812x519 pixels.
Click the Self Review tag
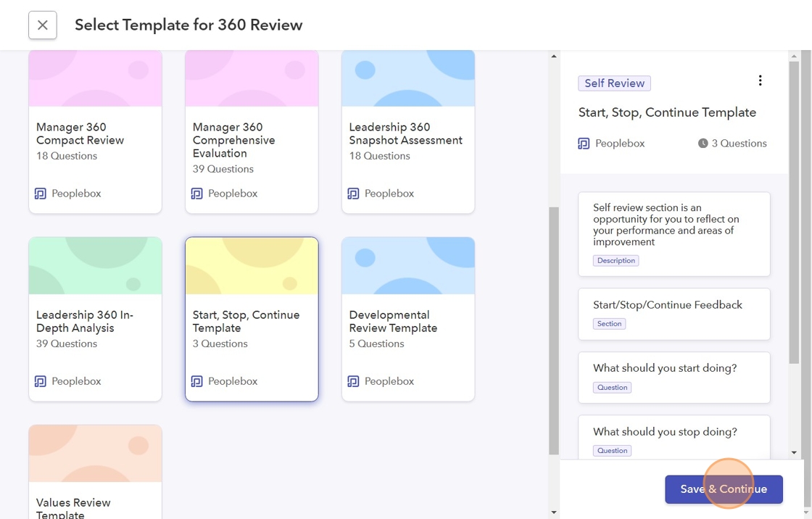click(614, 83)
